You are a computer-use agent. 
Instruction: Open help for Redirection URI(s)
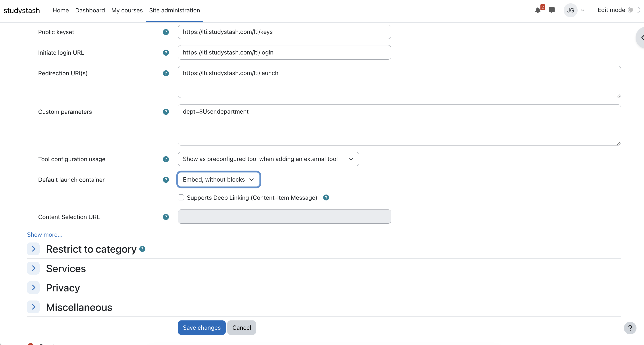[x=166, y=73]
